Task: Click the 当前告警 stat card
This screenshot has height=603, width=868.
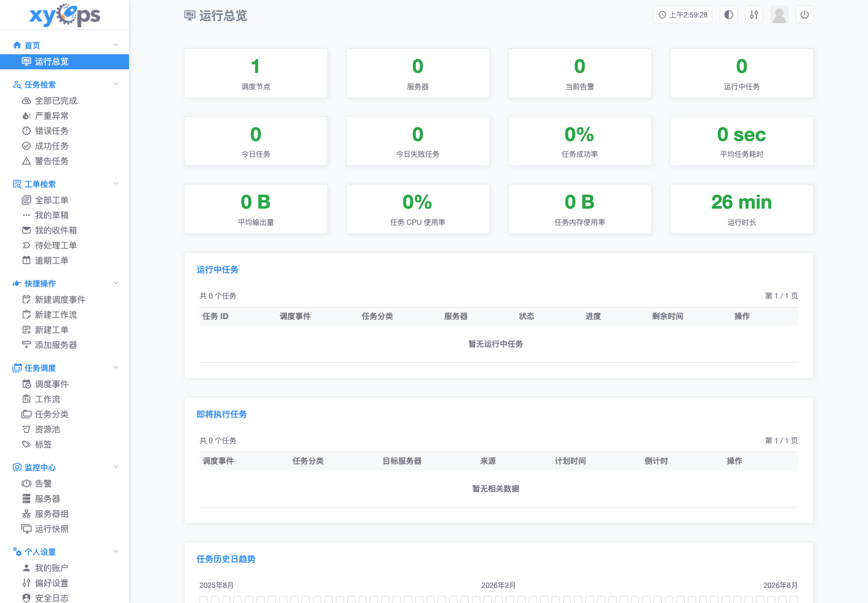Action: pos(580,73)
